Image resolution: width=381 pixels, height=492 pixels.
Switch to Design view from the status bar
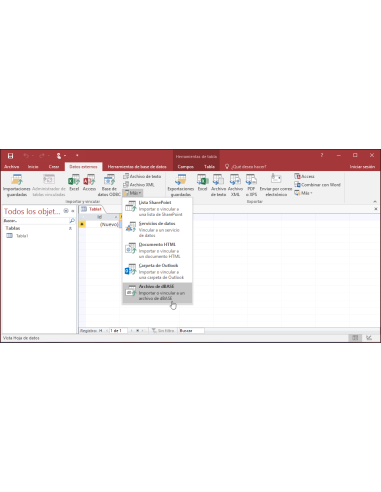[x=369, y=338]
